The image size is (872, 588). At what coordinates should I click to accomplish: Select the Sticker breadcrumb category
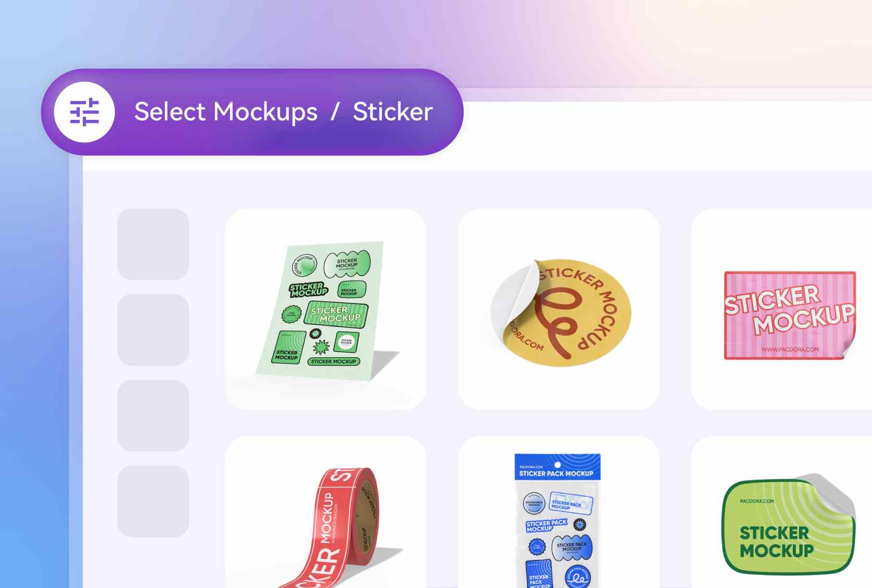click(x=393, y=112)
